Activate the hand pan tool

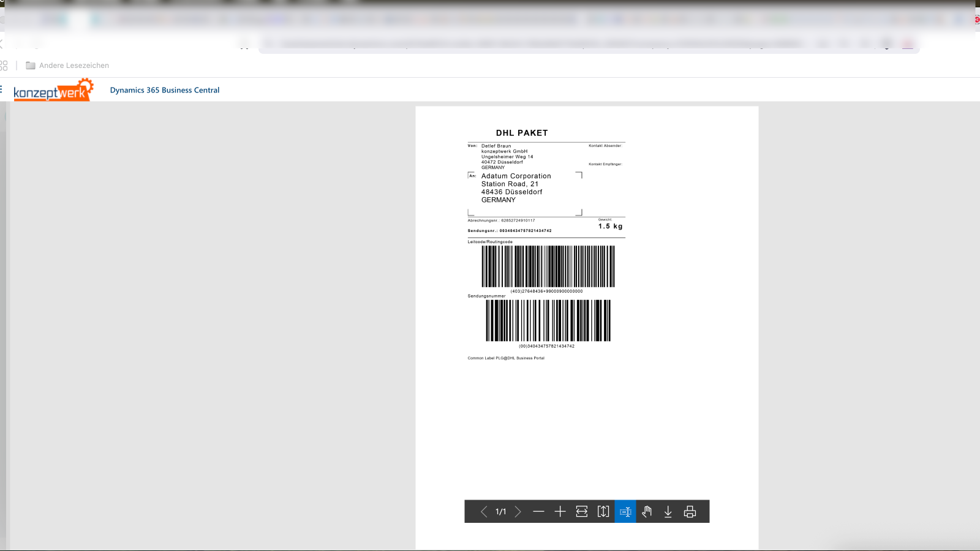(647, 512)
